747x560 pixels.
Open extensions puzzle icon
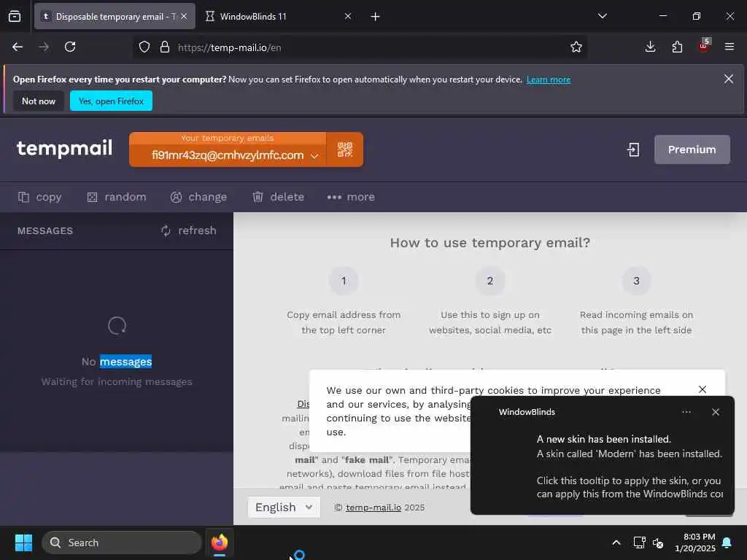pyautogui.click(x=677, y=47)
